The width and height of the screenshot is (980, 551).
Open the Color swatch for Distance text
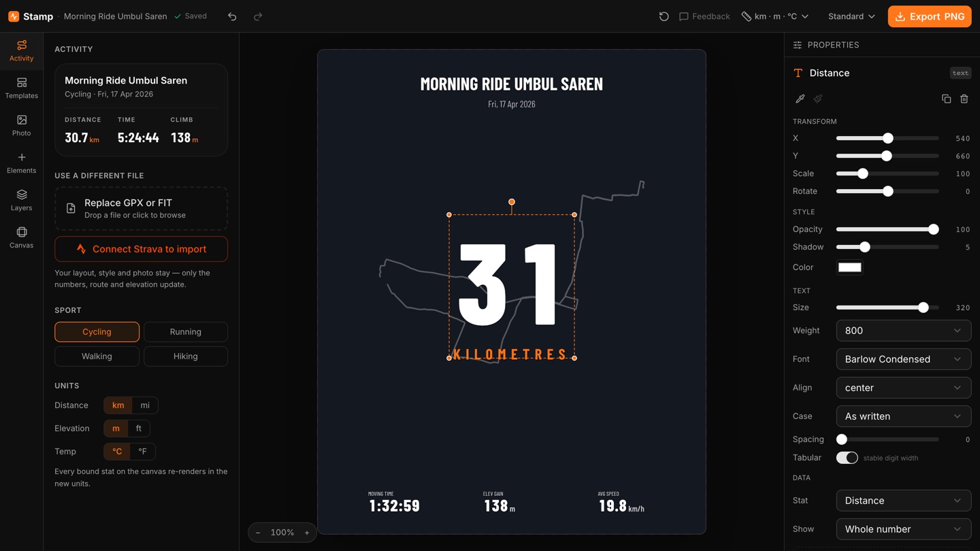point(849,267)
